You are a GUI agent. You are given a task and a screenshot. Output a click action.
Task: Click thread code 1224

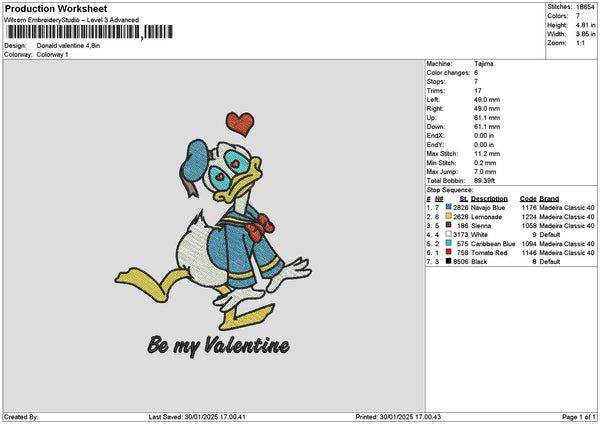(529, 217)
